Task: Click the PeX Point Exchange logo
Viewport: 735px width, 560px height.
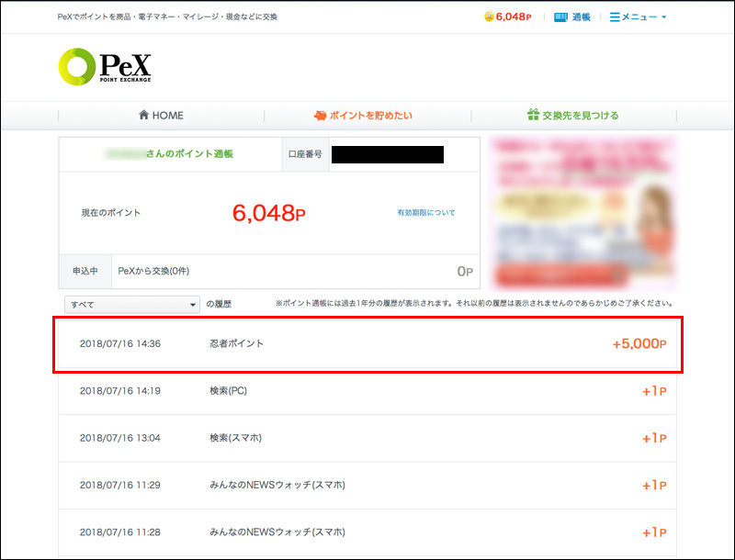Action: (105, 66)
